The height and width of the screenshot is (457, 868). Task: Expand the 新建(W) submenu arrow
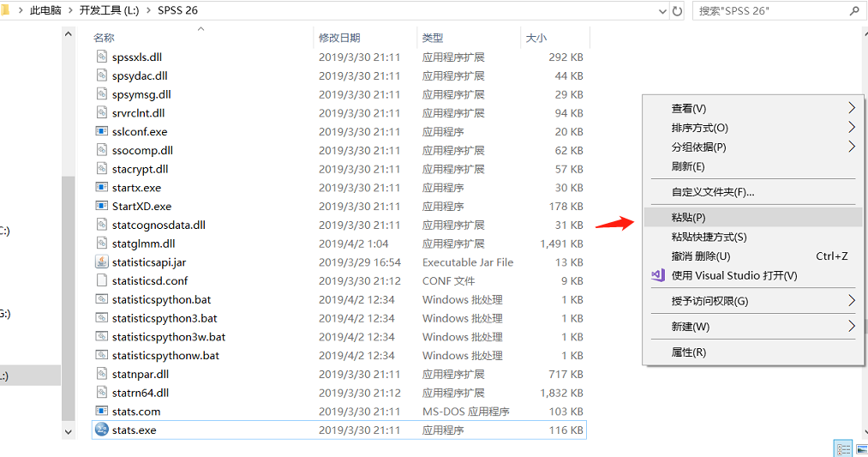(x=852, y=327)
